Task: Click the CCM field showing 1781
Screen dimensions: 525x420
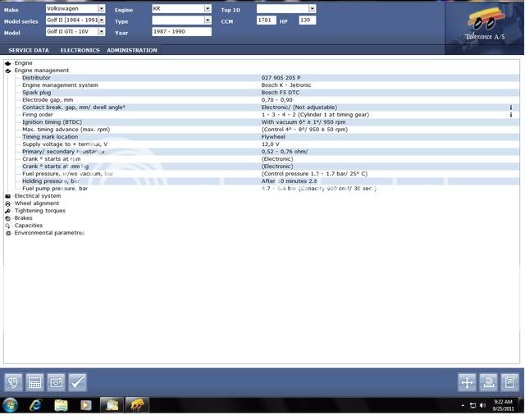Action: click(266, 20)
